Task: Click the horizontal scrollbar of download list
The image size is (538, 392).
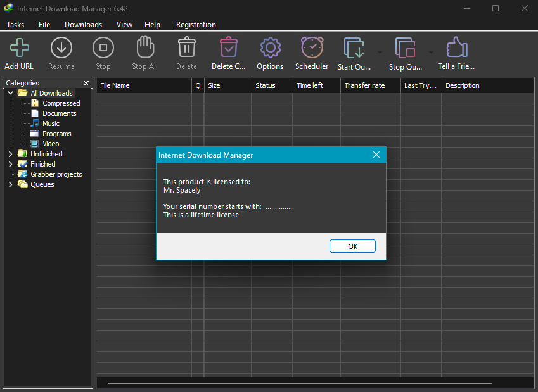Action: pos(300,383)
